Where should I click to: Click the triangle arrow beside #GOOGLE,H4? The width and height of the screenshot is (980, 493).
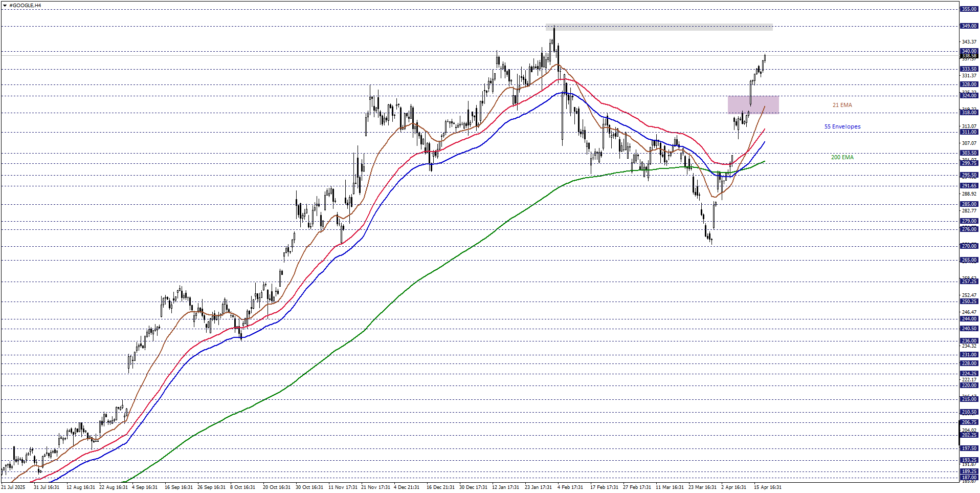(5, 6)
